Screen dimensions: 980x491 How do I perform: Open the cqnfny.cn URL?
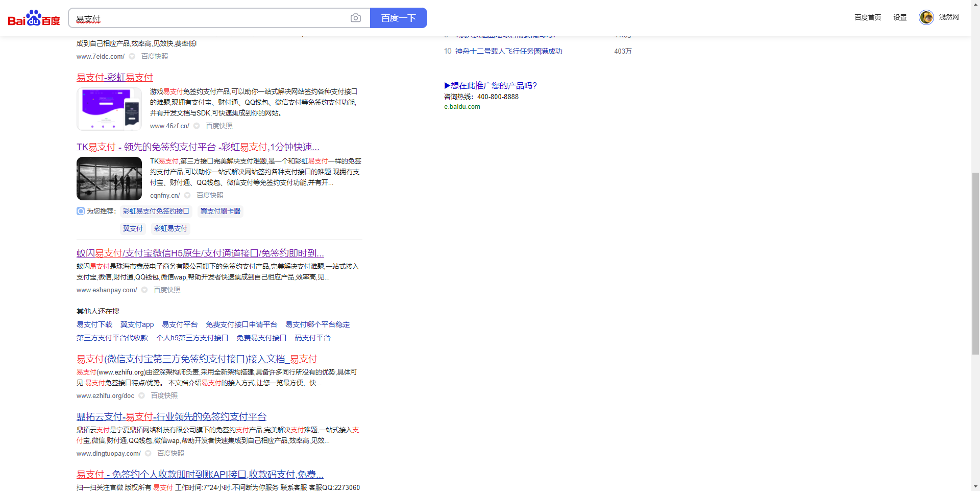point(165,196)
